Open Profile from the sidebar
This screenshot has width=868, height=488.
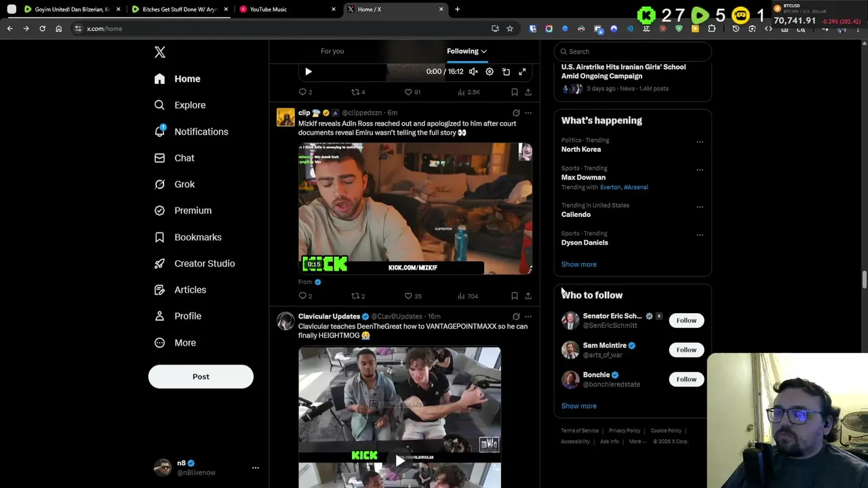(177, 316)
